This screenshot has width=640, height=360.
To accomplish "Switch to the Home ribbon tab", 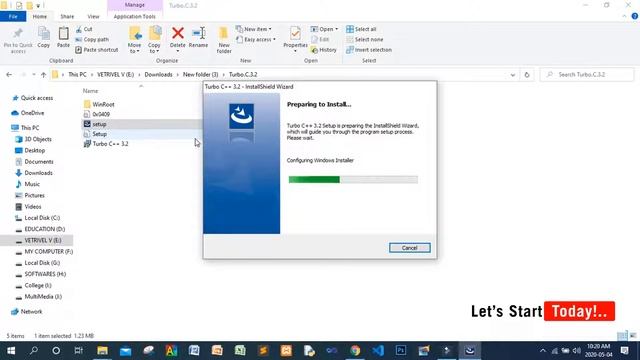I will 40,17.
